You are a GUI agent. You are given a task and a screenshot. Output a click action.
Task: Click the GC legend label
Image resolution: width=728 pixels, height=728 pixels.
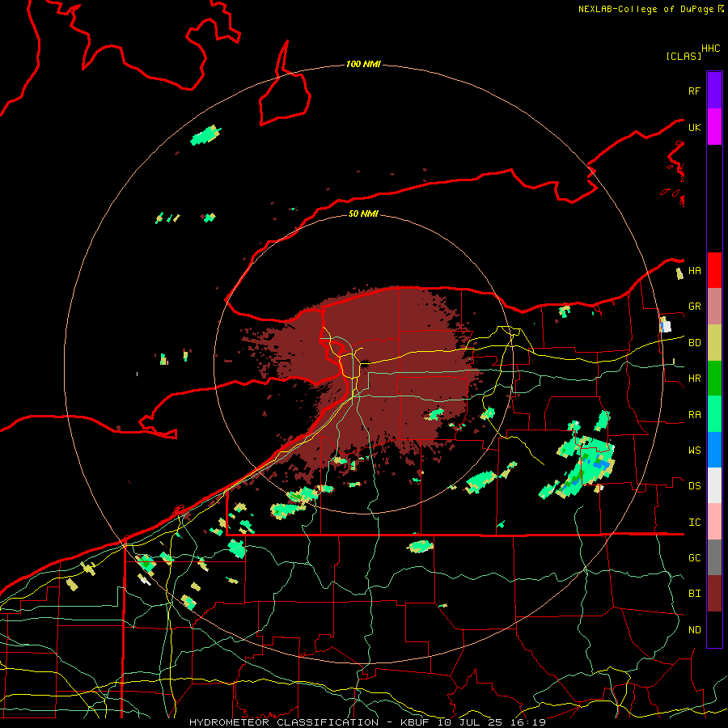[x=694, y=558]
